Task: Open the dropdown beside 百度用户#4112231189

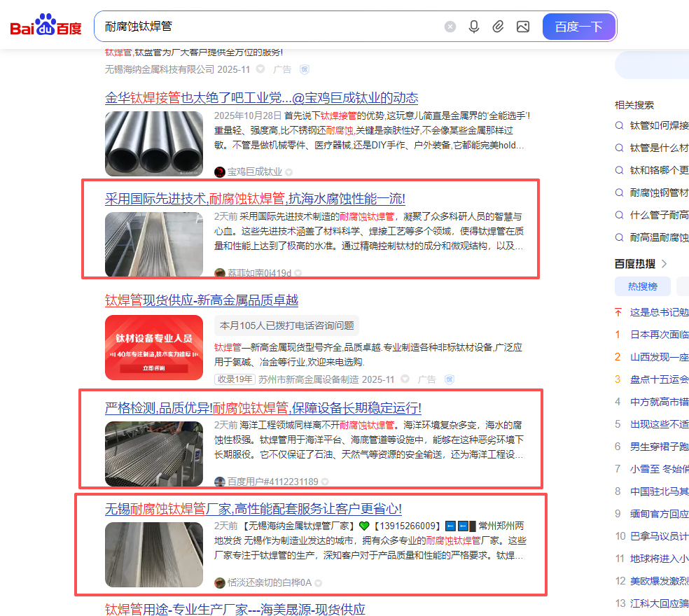Action: (x=325, y=482)
